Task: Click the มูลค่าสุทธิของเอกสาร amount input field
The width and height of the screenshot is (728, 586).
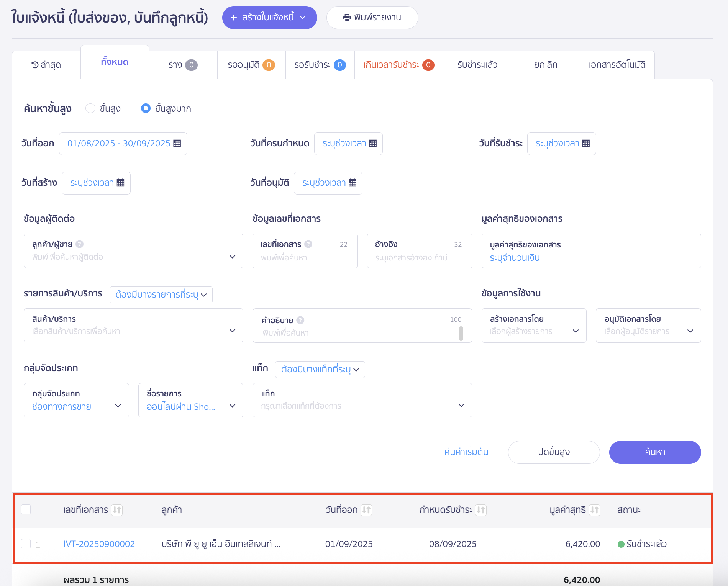Action: pos(590,258)
